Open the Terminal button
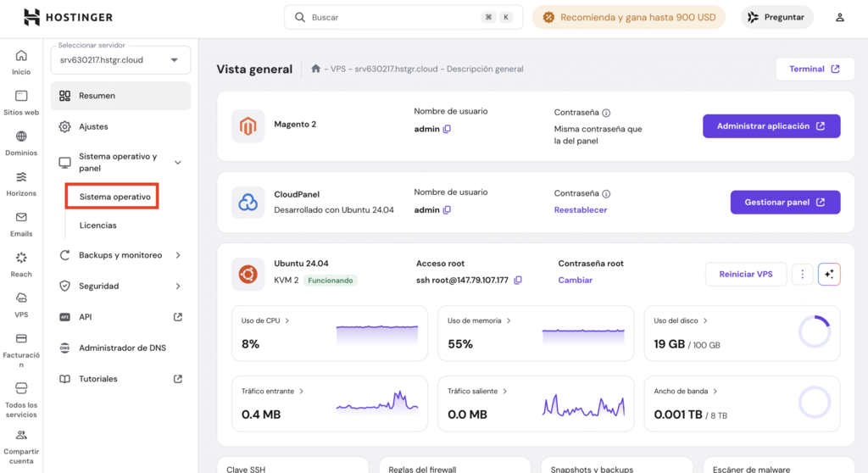Screen dimensions: 868x473 [x=815, y=69]
